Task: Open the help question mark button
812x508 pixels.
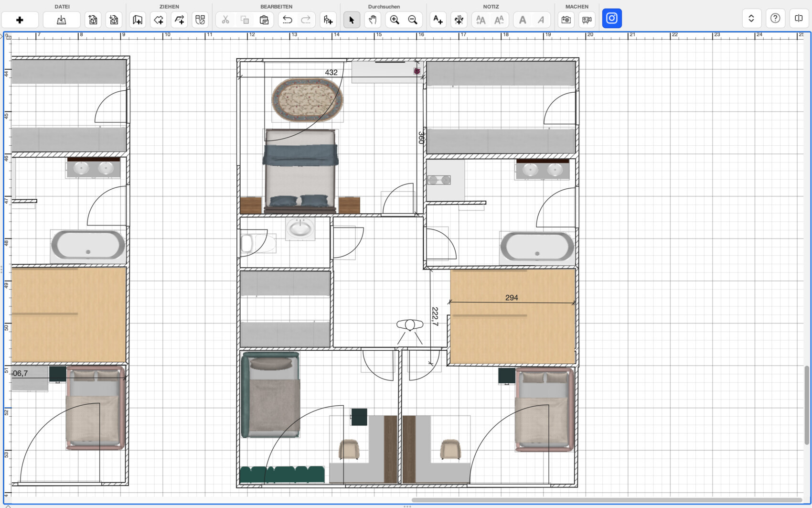Action: coord(775,19)
